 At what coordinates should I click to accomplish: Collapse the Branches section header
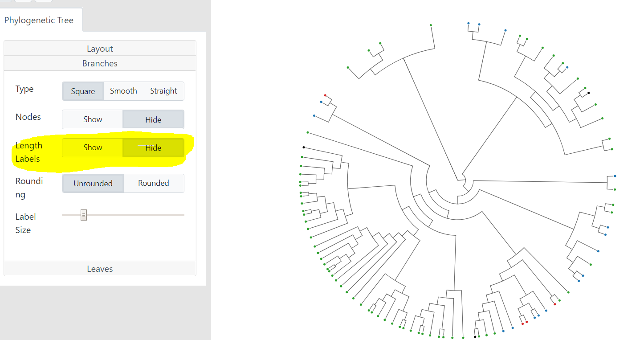pyautogui.click(x=100, y=63)
